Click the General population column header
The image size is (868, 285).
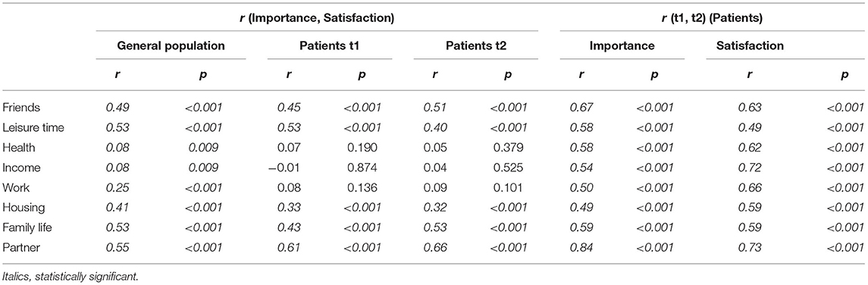point(171,46)
